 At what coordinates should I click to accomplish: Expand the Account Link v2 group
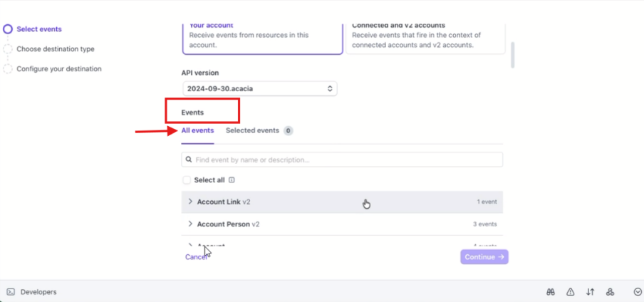[190, 202]
